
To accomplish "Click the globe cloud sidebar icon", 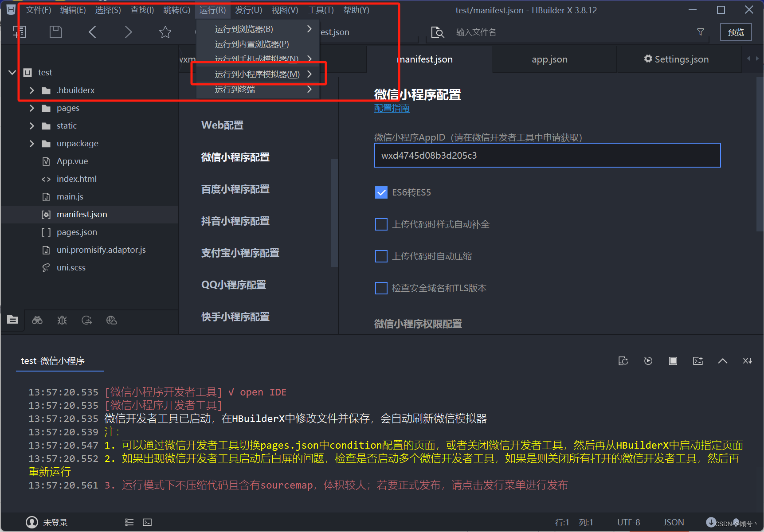I will tap(112, 320).
